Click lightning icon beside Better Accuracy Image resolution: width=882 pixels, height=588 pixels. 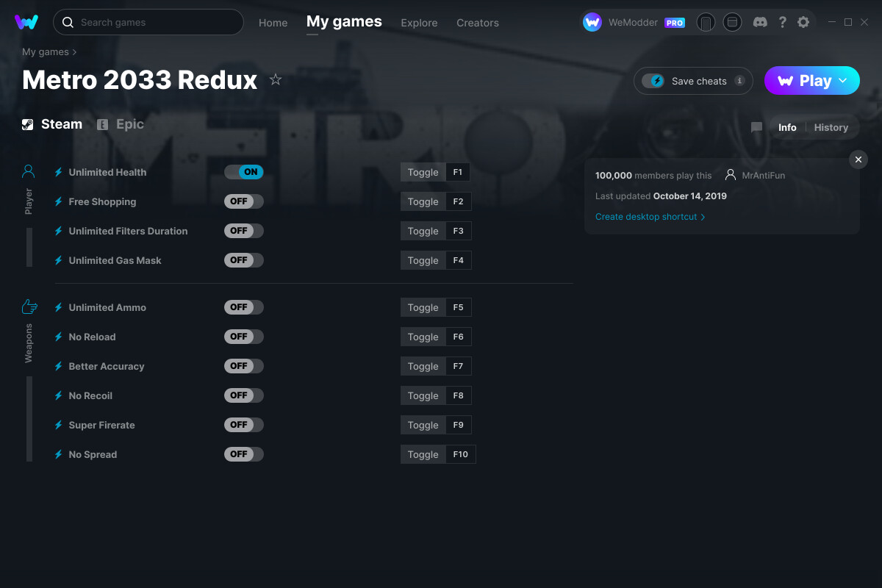tap(59, 366)
